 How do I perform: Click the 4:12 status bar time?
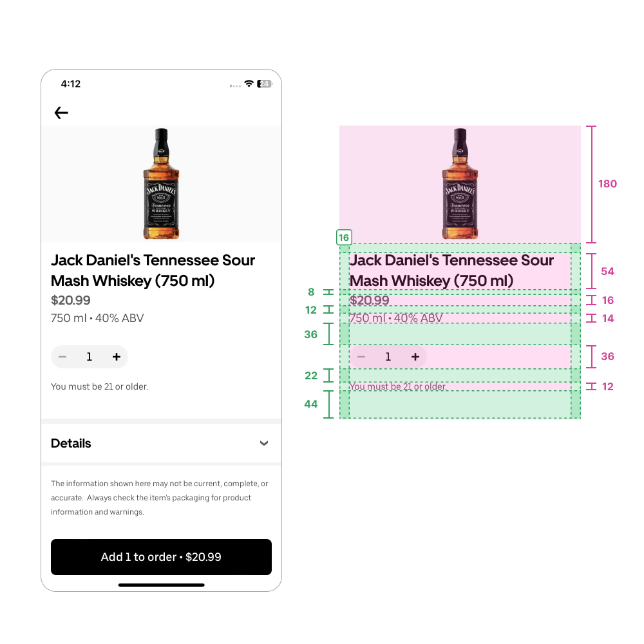coord(71,84)
